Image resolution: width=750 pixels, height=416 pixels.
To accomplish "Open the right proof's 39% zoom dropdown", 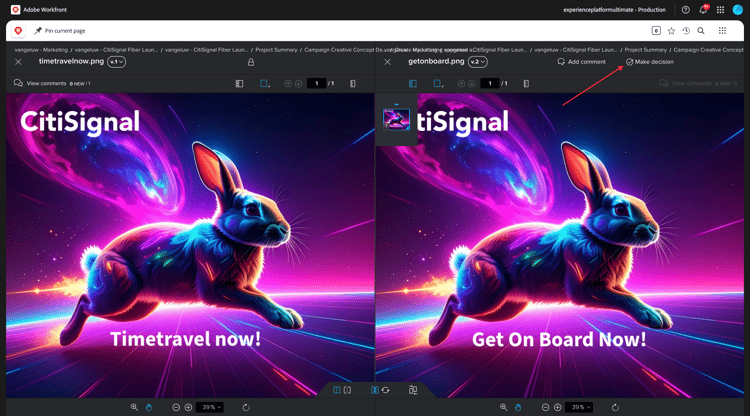I will tap(580, 407).
